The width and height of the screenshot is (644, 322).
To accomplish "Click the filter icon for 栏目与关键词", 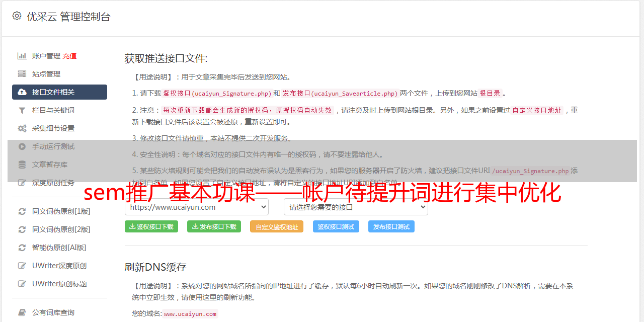I will coord(22,110).
